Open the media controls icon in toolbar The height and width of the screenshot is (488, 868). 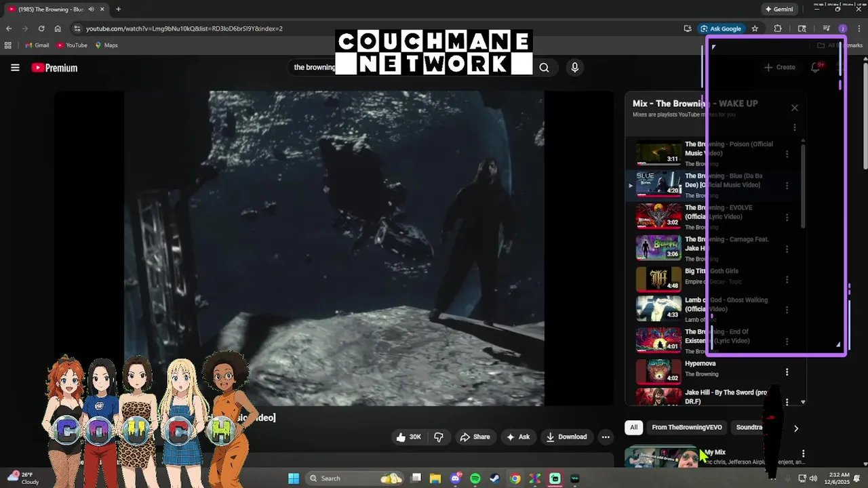tap(826, 28)
